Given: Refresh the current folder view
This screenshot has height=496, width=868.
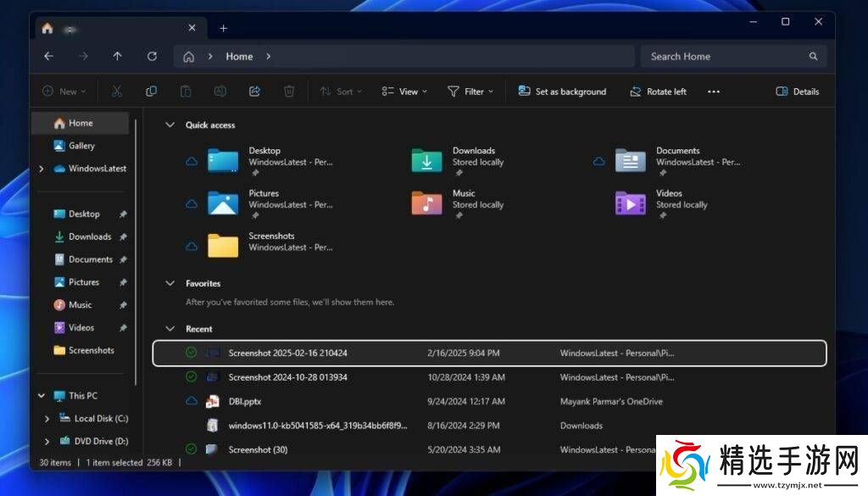Looking at the screenshot, I should (x=152, y=57).
